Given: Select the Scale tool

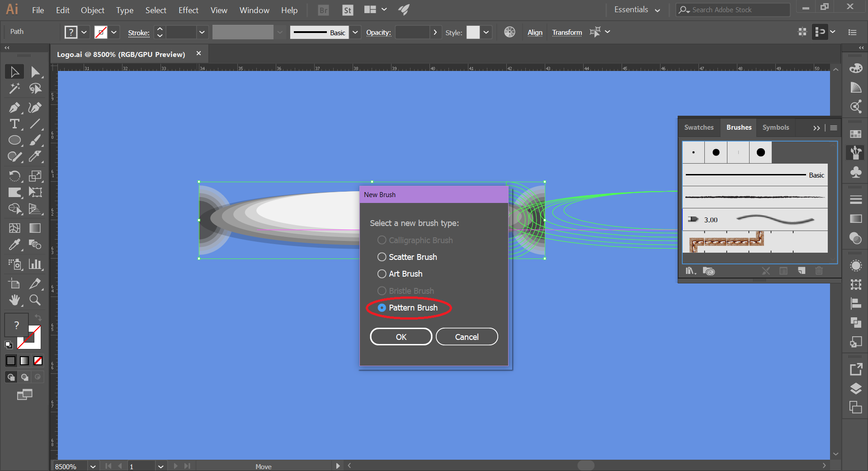Looking at the screenshot, I should click(35, 176).
